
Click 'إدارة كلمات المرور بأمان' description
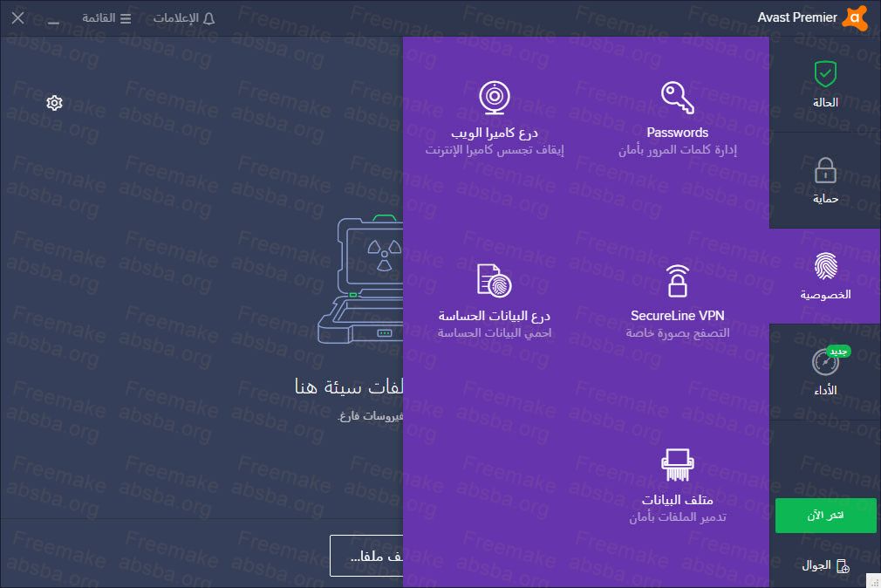coord(678,150)
